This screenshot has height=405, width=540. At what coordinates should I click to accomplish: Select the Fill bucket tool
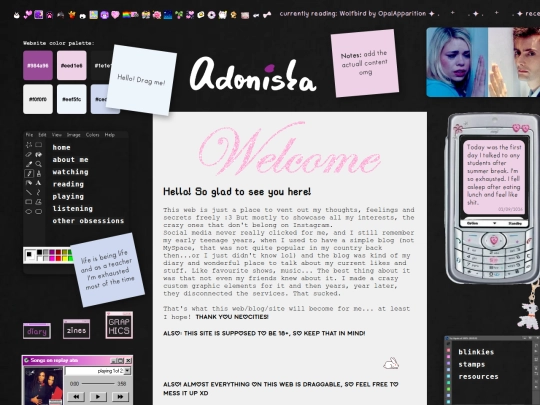point(39,155)
